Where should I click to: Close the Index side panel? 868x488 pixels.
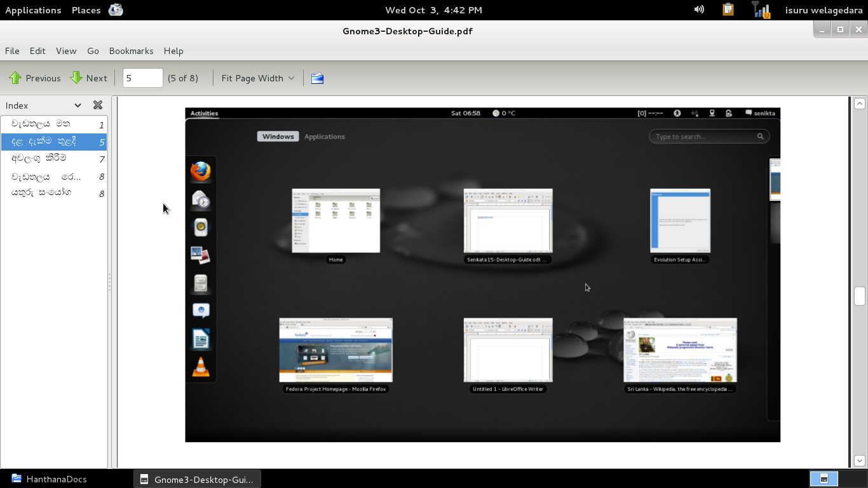pyautogui.click(x=98, y=105)
